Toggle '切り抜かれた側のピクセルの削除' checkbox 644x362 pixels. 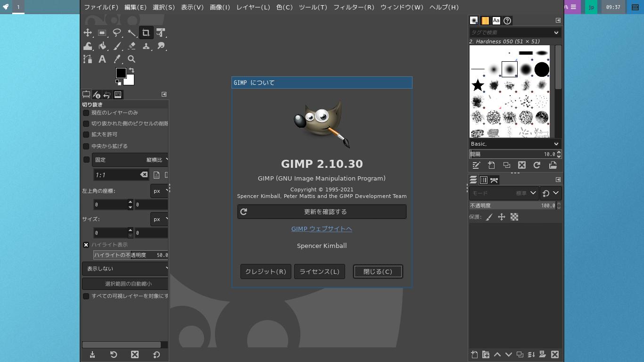pos(86,123)
